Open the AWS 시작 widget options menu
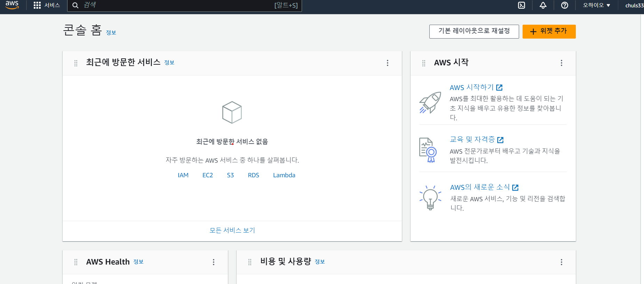The width and height of the screenshot is (644, 284). coord(562,63)
